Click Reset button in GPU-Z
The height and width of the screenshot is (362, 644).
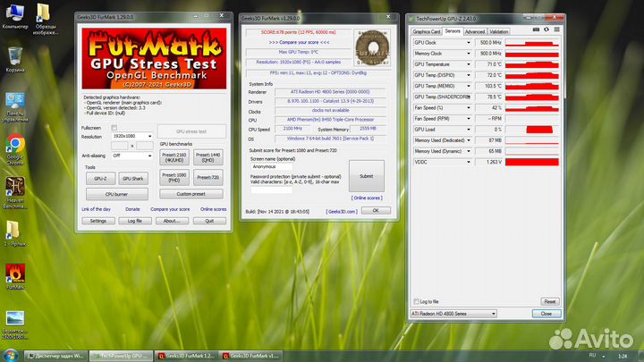point(550,302)
